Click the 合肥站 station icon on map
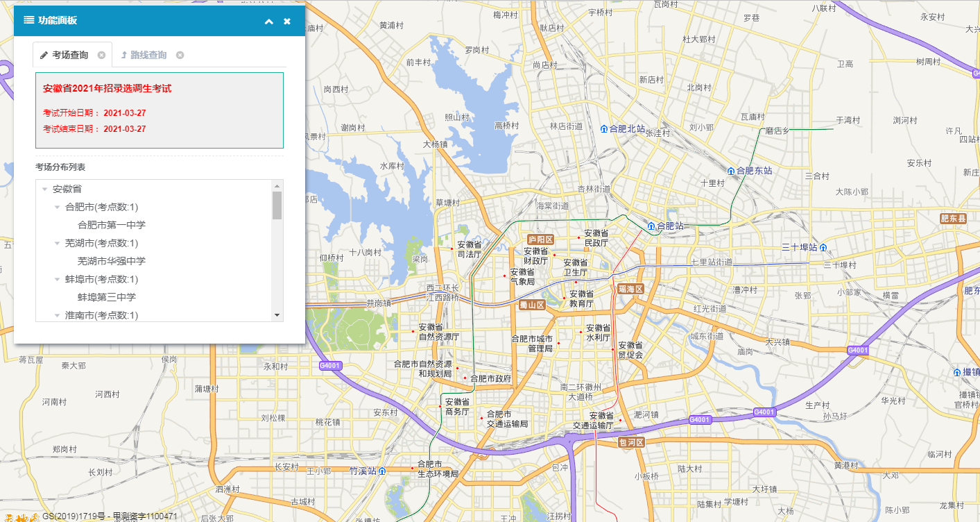 (x=651, y=226)
